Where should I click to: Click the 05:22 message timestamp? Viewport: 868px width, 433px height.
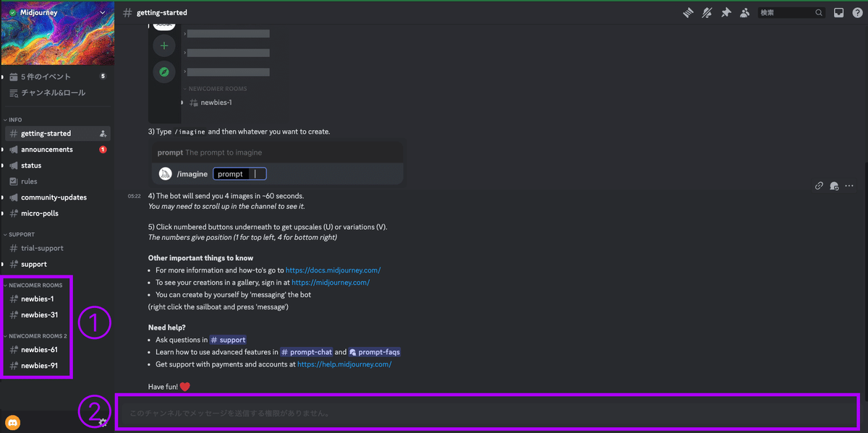pos(135,196)
